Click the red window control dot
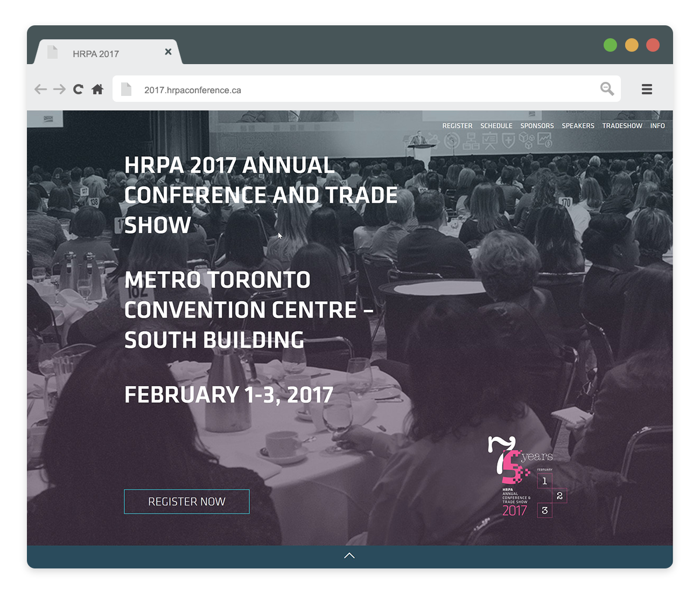 [653, 45]
